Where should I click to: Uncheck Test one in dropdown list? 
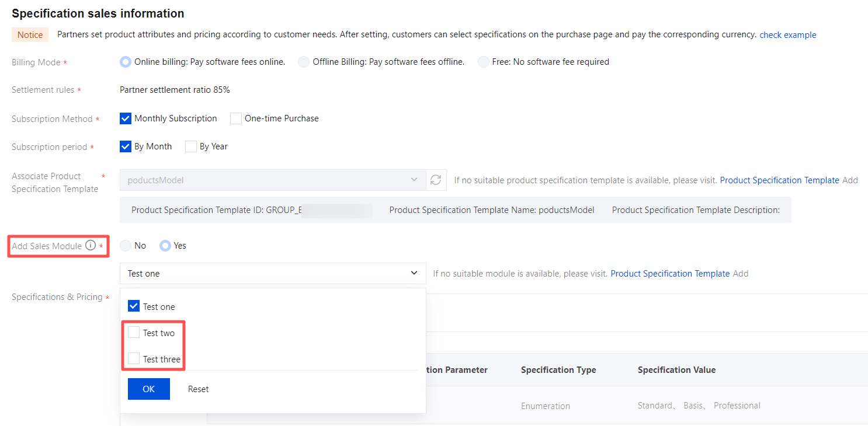tap(134, 306)
